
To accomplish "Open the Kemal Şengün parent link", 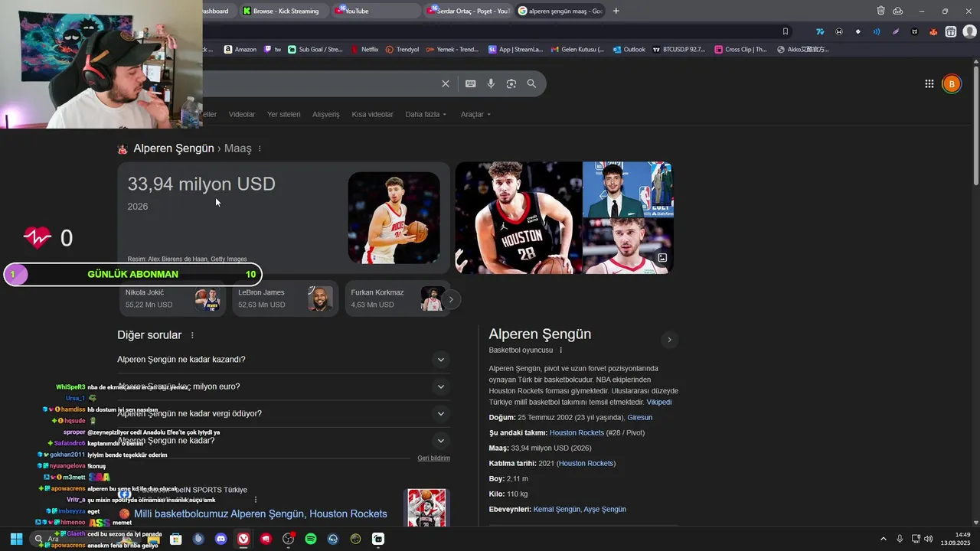I will point(557,510).
